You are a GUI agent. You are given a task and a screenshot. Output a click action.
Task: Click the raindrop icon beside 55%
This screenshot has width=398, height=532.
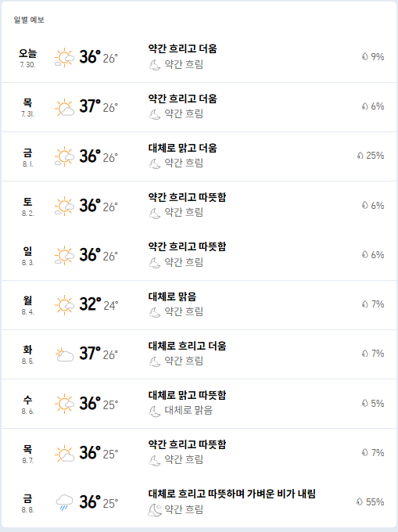coord(360,501)
